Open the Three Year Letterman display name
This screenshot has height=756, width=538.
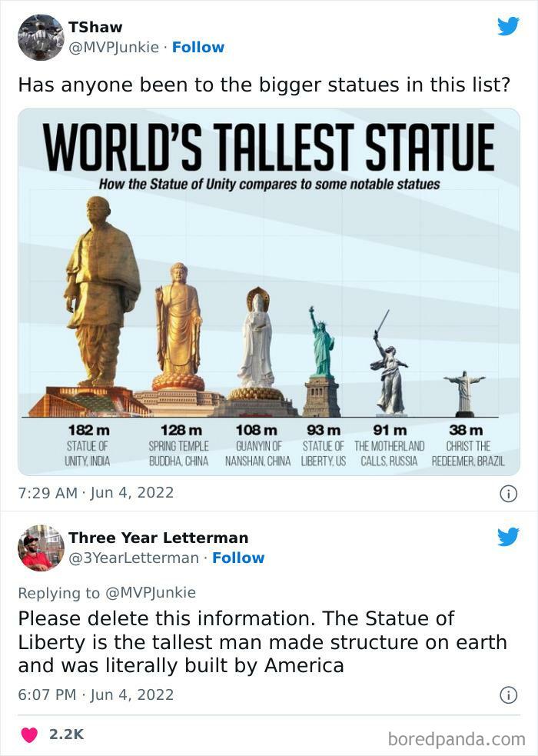click(158, 538)
